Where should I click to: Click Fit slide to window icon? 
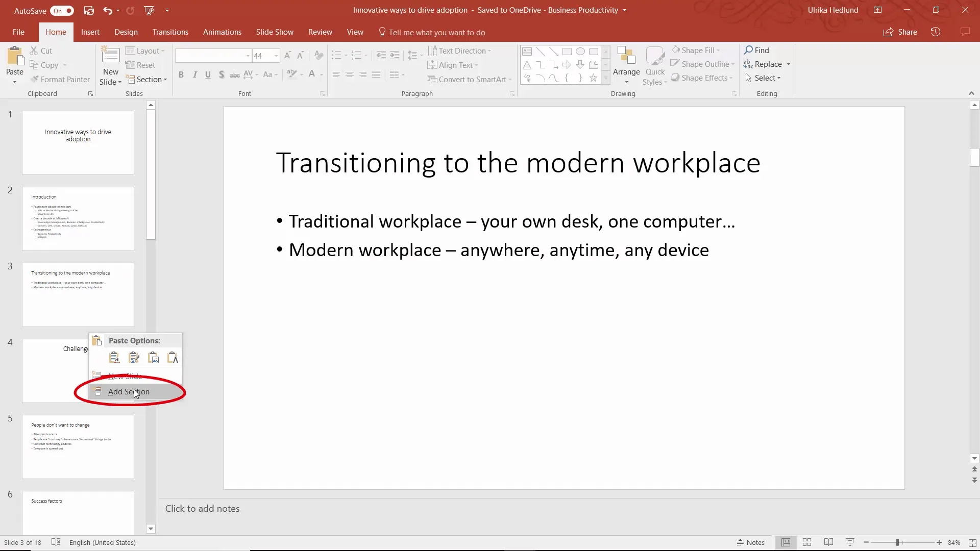(972, 542)
